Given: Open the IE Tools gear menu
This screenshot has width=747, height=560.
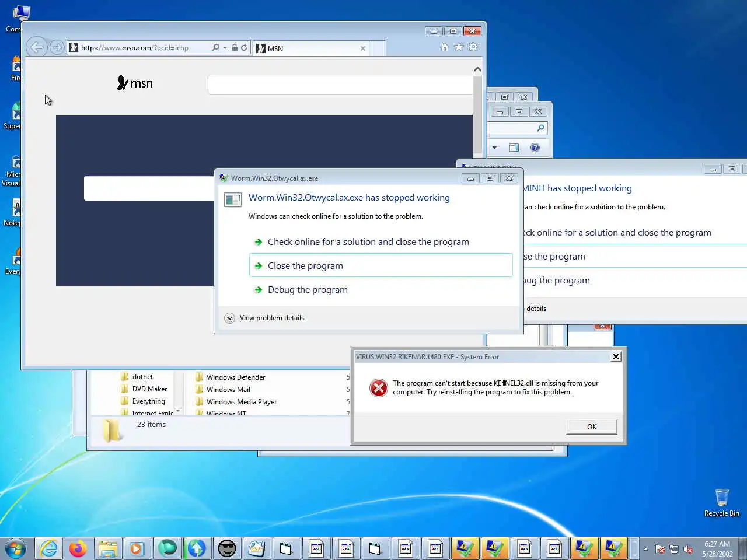Looking at the screenshot, I should [x=473, y=47].
